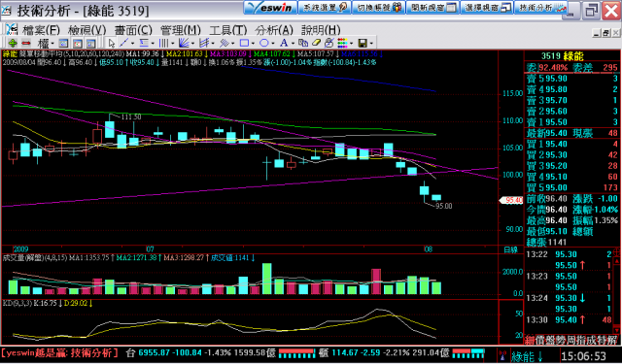This screenshot has width=622, height=364.
Task: Click the 切換帳號 button
Action: point(378,8)
